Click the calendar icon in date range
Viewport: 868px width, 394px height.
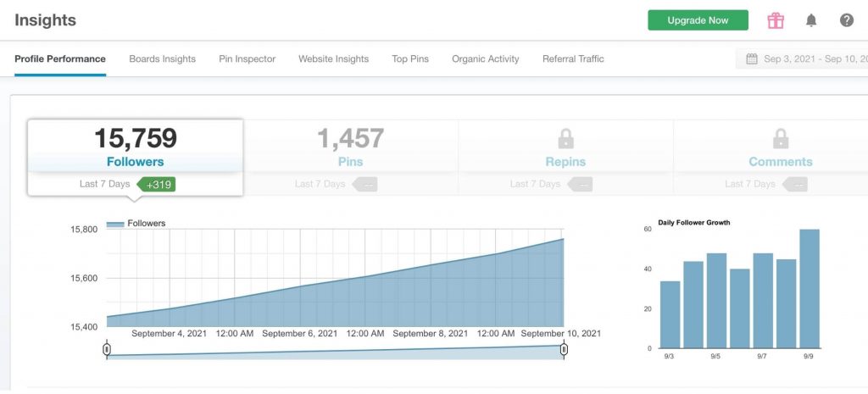pyautogui.click(x=752, y=58)
